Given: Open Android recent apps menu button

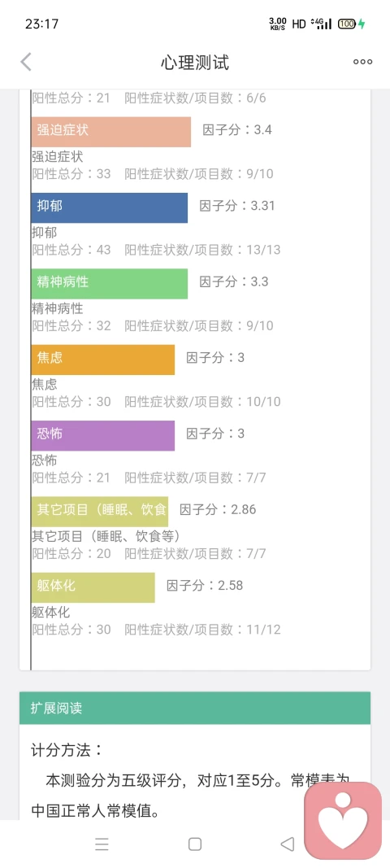Looking at the screenshot, I should coord(102,844).
